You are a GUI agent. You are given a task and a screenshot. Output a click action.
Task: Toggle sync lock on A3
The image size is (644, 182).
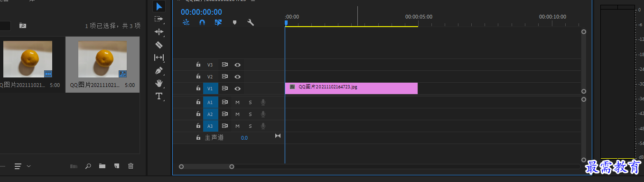[x=225, y=126]
